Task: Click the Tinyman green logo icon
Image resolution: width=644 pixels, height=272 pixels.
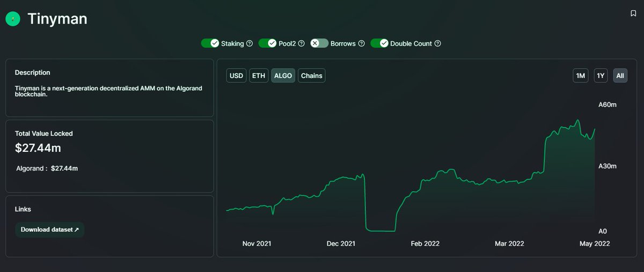Action: tap(13, 19)
